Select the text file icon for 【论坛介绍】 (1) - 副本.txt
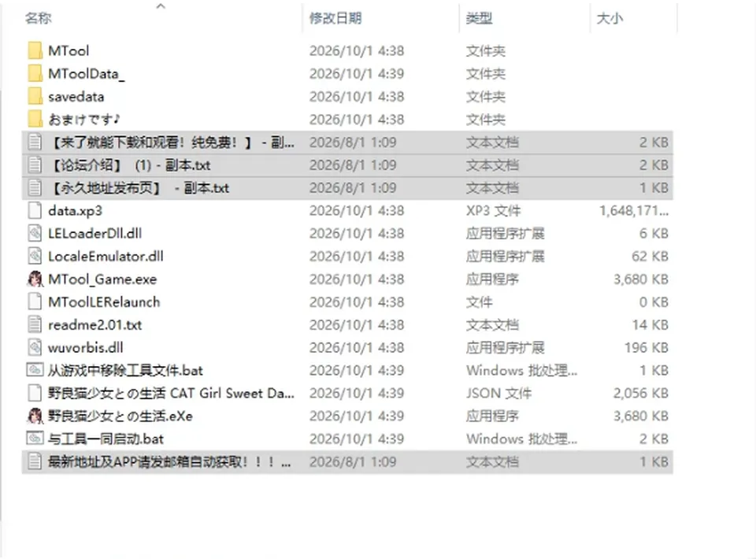Image resolution: width=756 pixels, height=559 pixels. click(x=35, y=165)
